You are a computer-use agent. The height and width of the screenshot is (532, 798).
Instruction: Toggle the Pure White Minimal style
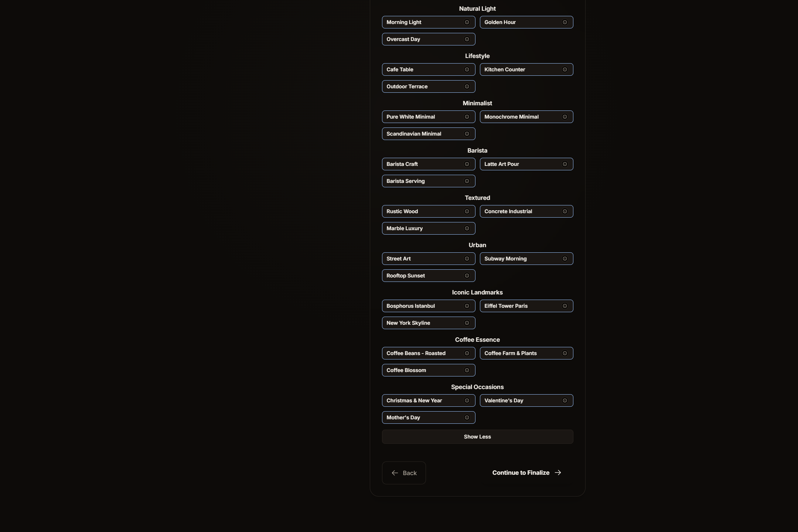click(421, 117)
